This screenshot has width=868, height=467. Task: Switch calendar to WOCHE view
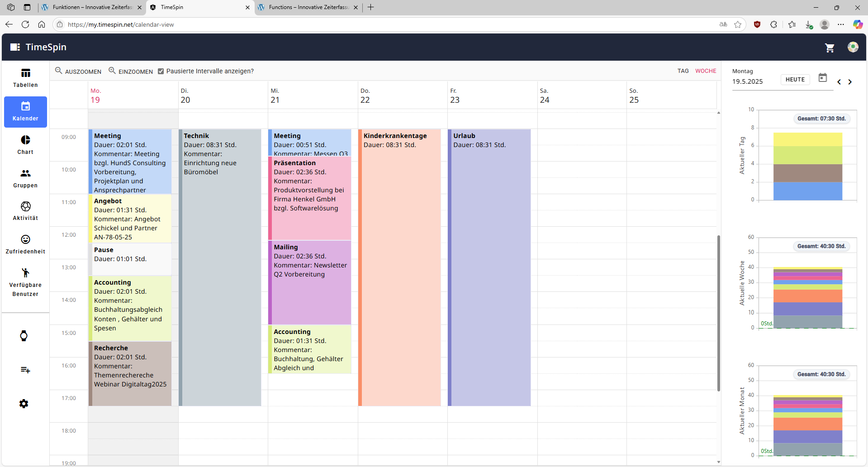[x=706, y=71]
